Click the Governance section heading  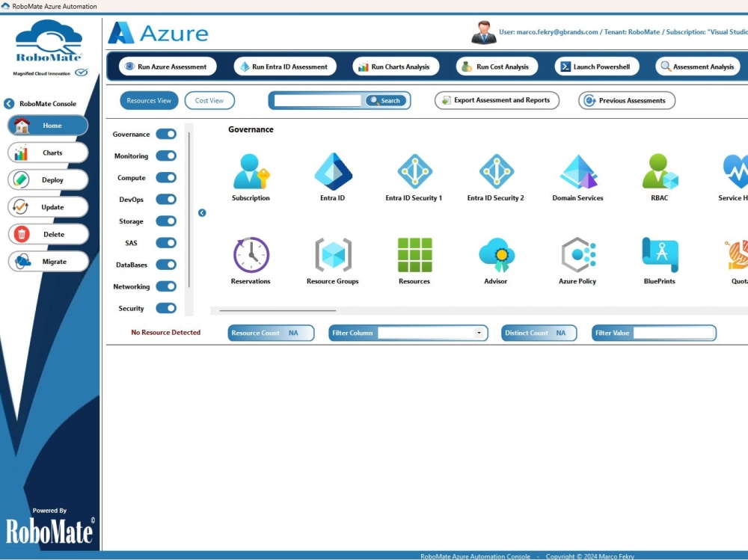251,129
